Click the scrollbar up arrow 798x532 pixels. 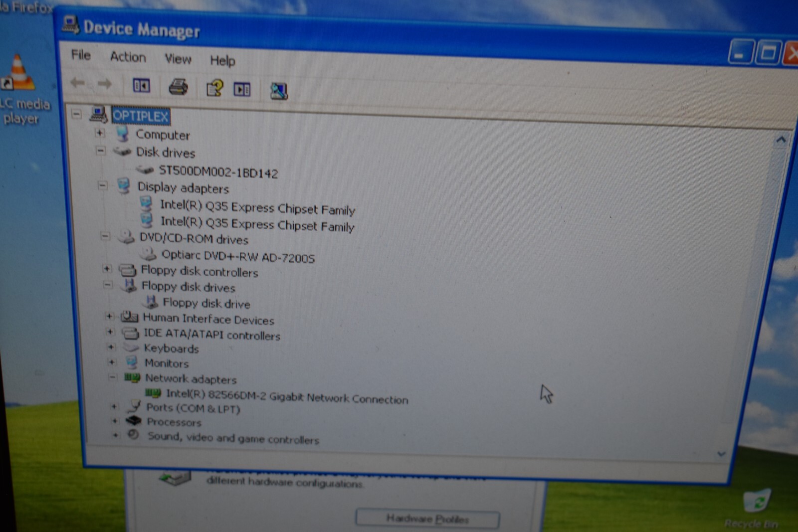pyautogui.click(x=781, y=141)
